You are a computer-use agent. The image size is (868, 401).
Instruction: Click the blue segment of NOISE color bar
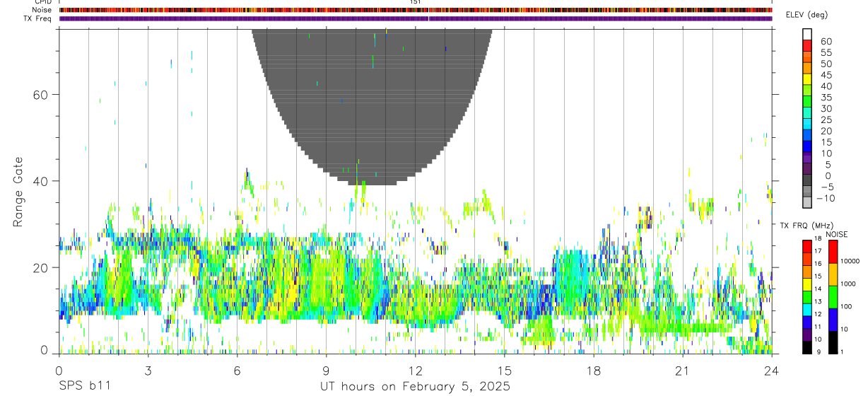coord(833,320)
